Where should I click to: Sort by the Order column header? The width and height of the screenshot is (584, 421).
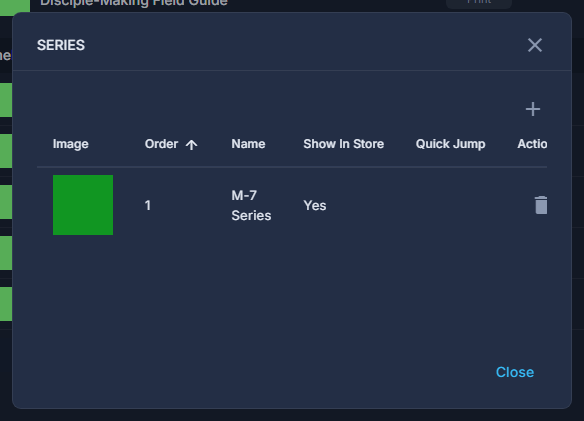161,144
